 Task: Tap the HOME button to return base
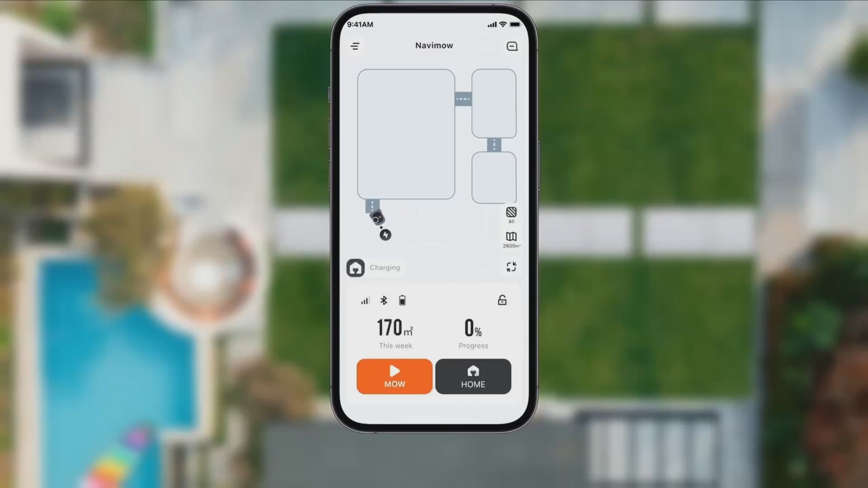click(x=473, y=376)
